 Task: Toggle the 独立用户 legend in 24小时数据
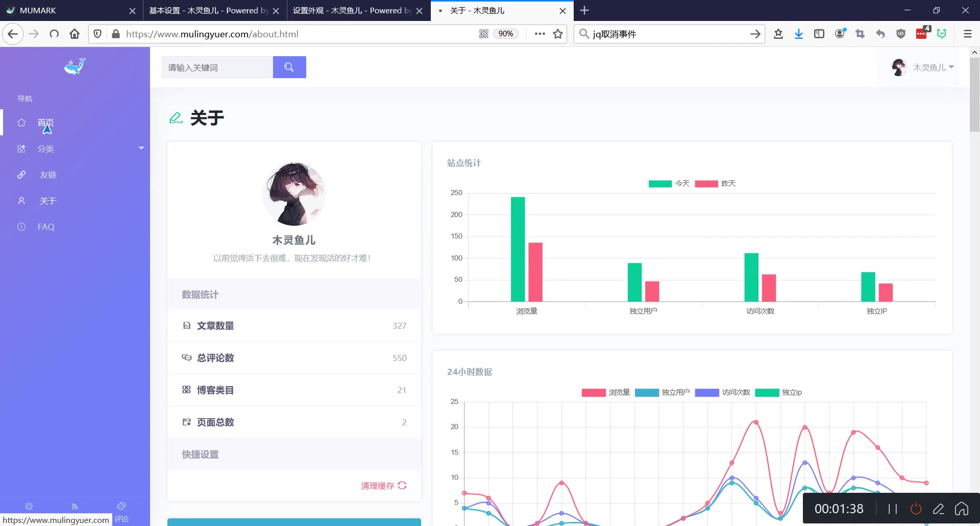(662, 393)
